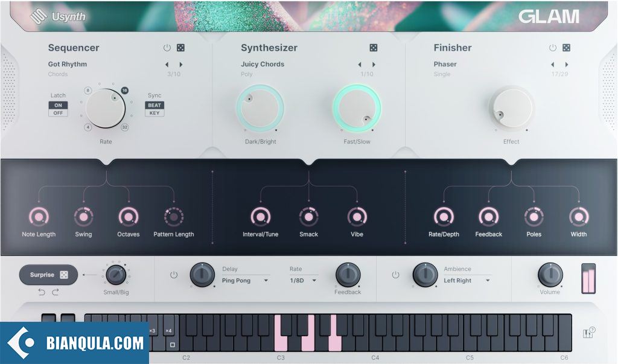The width and height of the screenshot is (618, 364).
Task: Open the Left Right ambience dropdown
Action: (x=467, y=280)
